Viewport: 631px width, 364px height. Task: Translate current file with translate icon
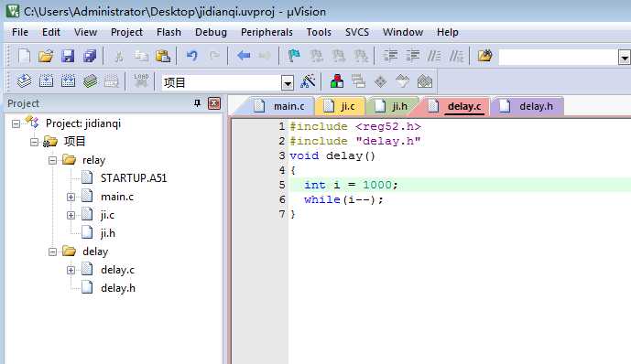tap(24, 81)
